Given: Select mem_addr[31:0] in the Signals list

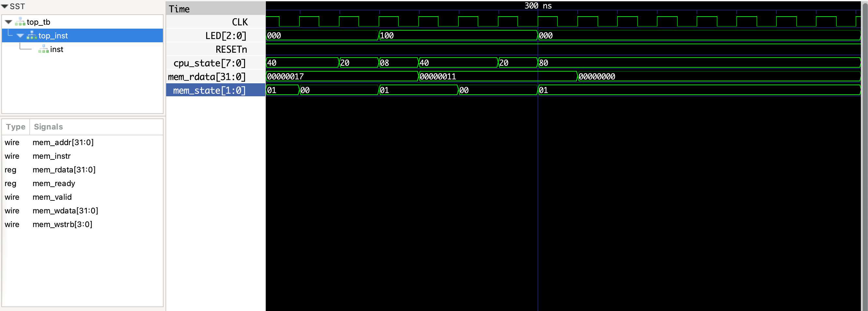Looking at the screenshot, I should pos(63,142).
